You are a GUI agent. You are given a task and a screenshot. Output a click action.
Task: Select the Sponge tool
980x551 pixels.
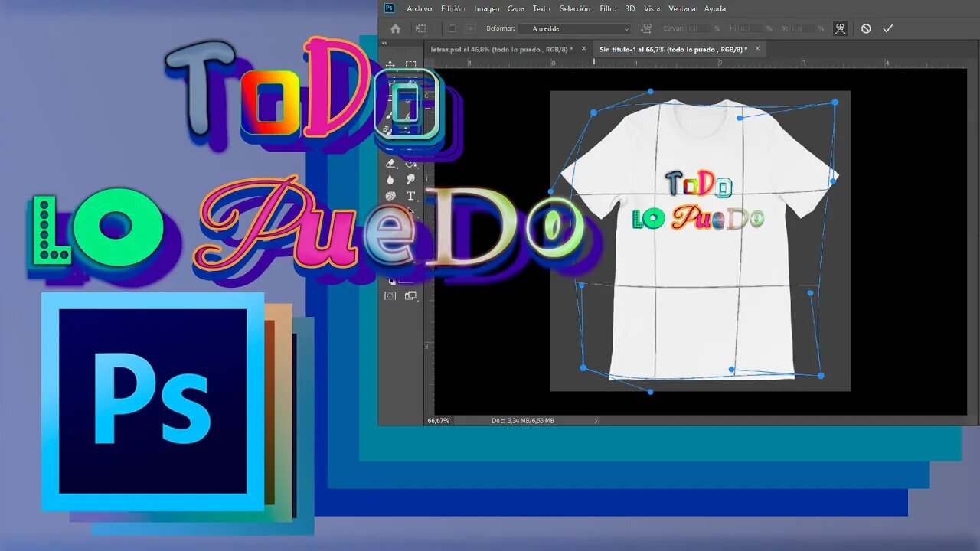coord(390,196)
